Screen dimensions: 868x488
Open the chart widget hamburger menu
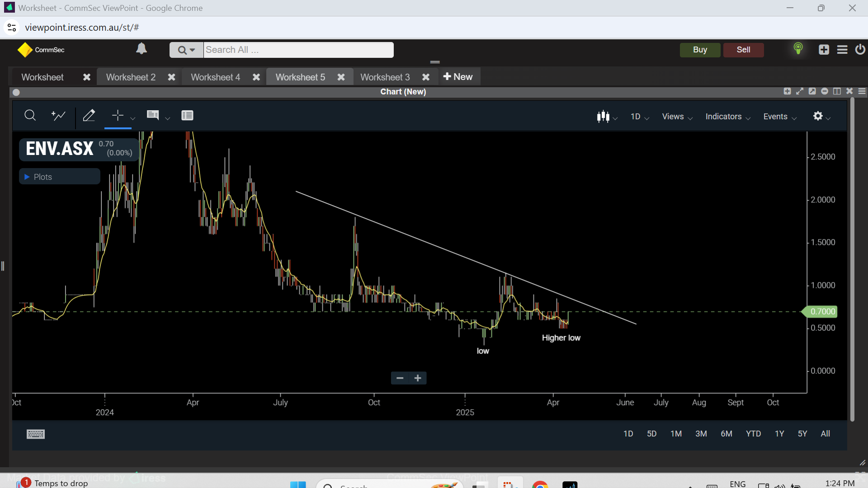pos(862,91)
